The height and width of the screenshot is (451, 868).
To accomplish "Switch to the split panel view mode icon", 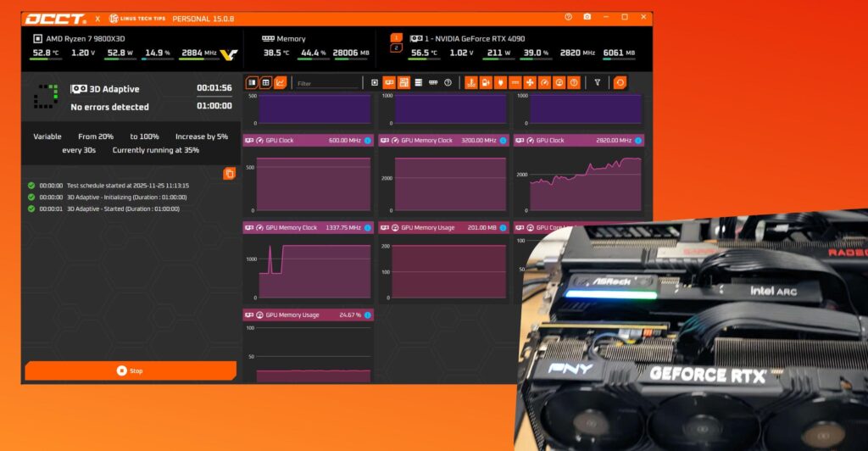I will click(x=252, y=83).
